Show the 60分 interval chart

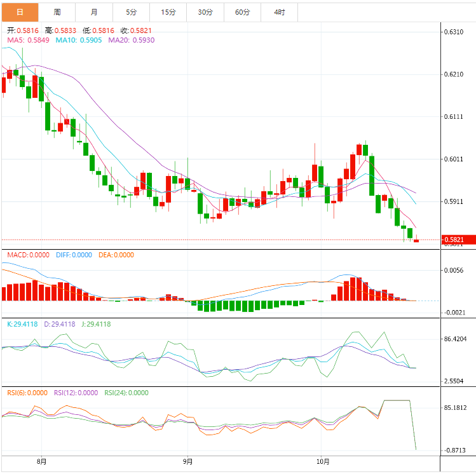click(242, 12)
